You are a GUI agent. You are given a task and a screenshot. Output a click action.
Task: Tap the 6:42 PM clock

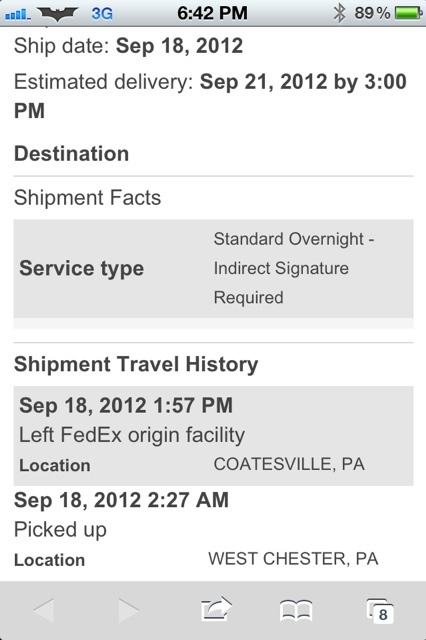212,13
